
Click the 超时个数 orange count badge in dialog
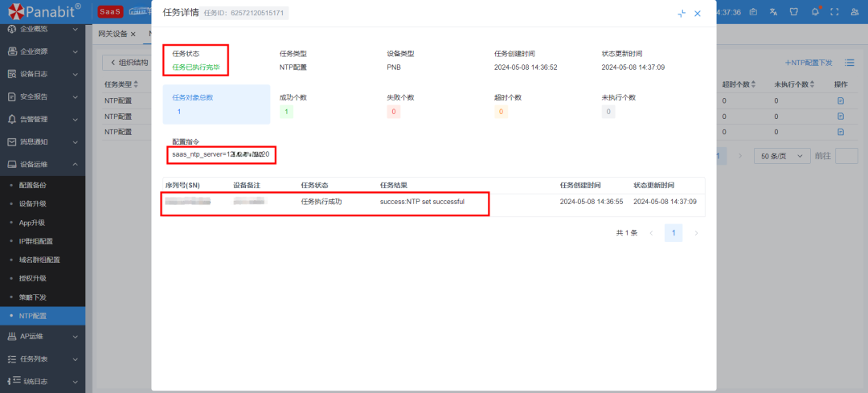coord(501,112)
